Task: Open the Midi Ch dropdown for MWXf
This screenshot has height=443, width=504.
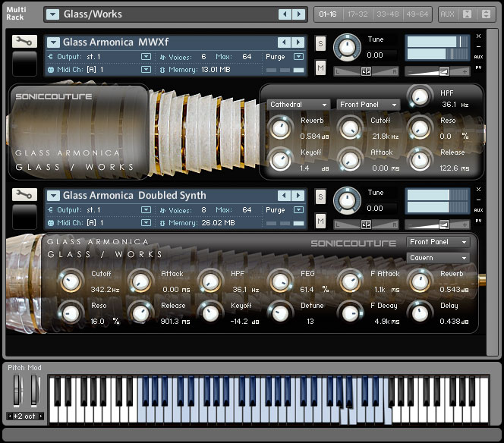Action: pyautogui.click(x=146, y=69)
